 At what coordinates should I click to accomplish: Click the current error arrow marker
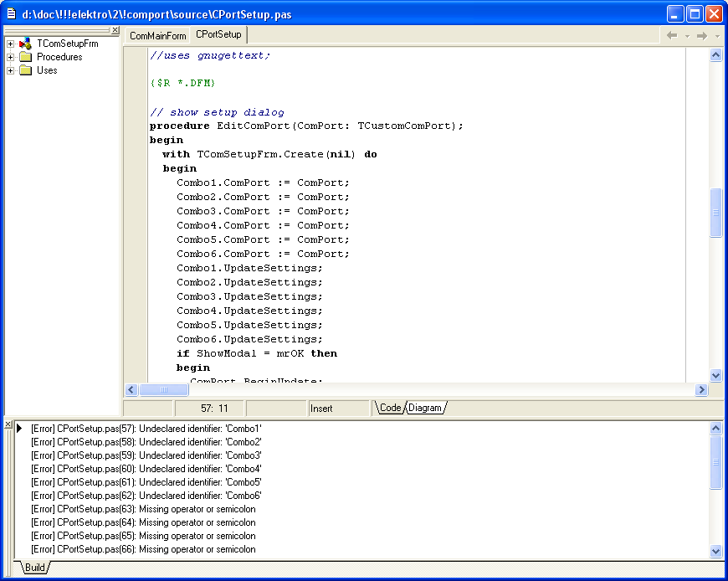19,428
